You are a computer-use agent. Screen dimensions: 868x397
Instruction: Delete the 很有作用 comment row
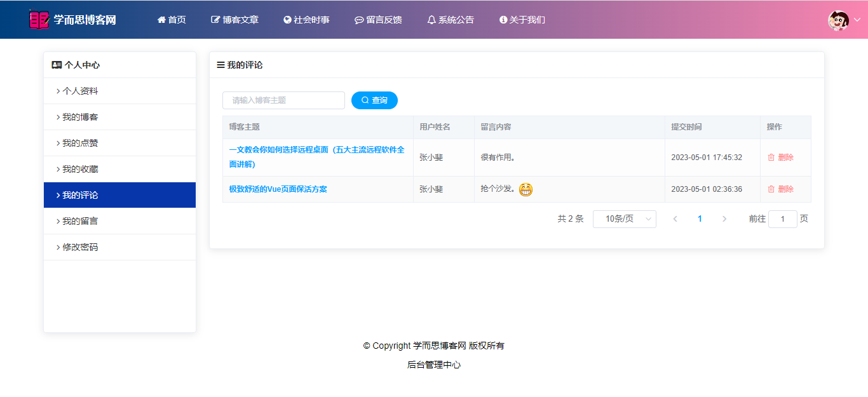tap(780, 158)
